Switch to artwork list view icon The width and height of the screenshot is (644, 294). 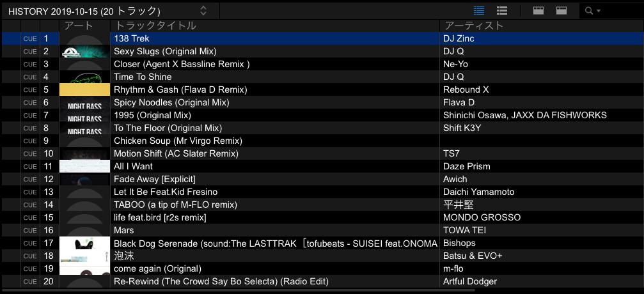point(502,10)
